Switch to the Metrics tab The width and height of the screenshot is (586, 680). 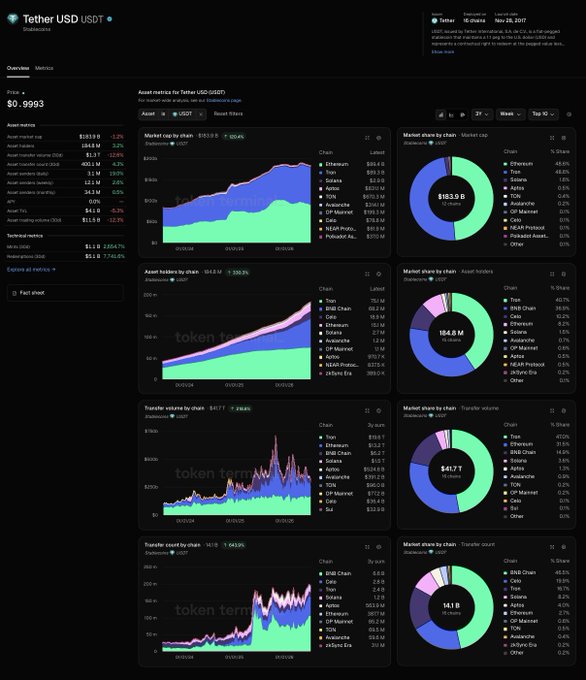(x=44, y=68)
